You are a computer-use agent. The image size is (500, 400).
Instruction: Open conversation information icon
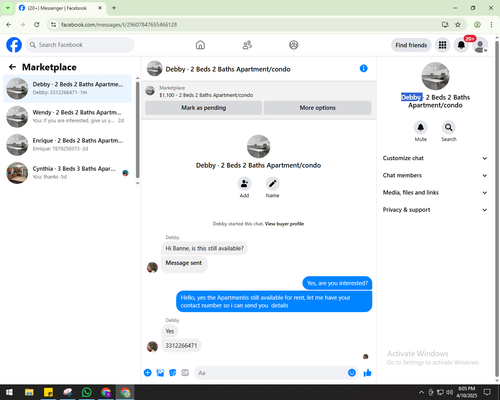[364, 68]
